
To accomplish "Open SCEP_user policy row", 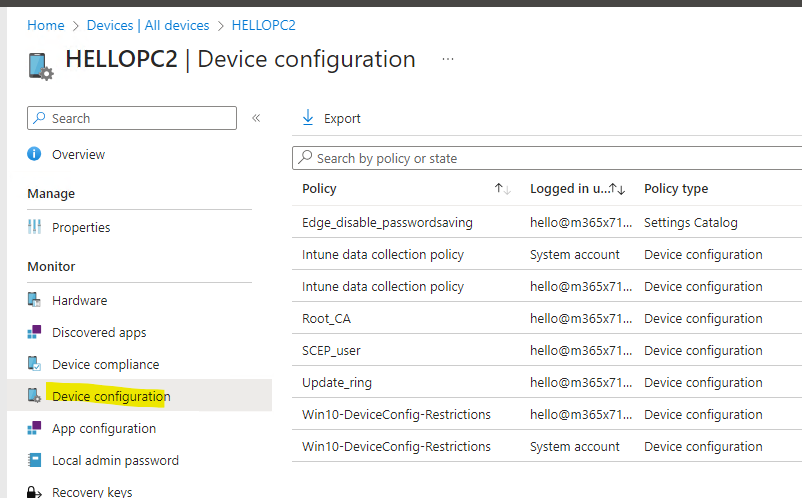I will coord(331,350).
